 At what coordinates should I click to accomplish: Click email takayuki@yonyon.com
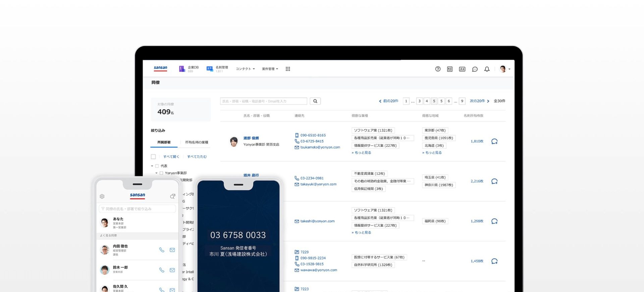click(x=318, y=184)
